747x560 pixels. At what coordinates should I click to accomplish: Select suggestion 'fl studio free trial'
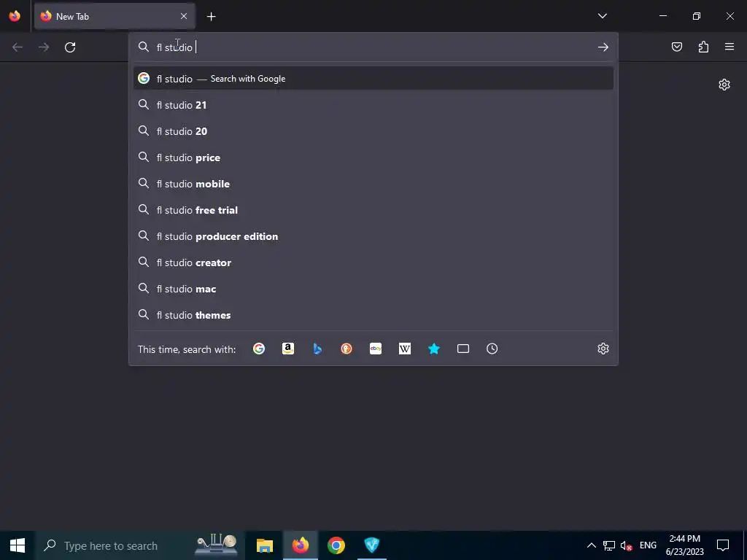point(373,210)
